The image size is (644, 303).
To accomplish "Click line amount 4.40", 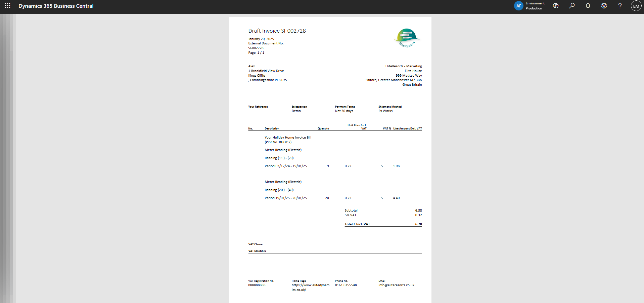I will (x=396, y=198).
